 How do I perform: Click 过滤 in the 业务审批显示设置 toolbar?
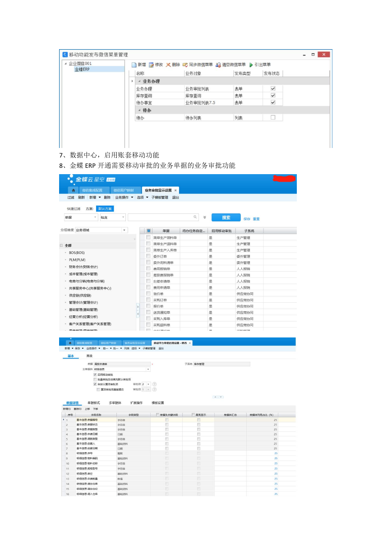point(71,197)
